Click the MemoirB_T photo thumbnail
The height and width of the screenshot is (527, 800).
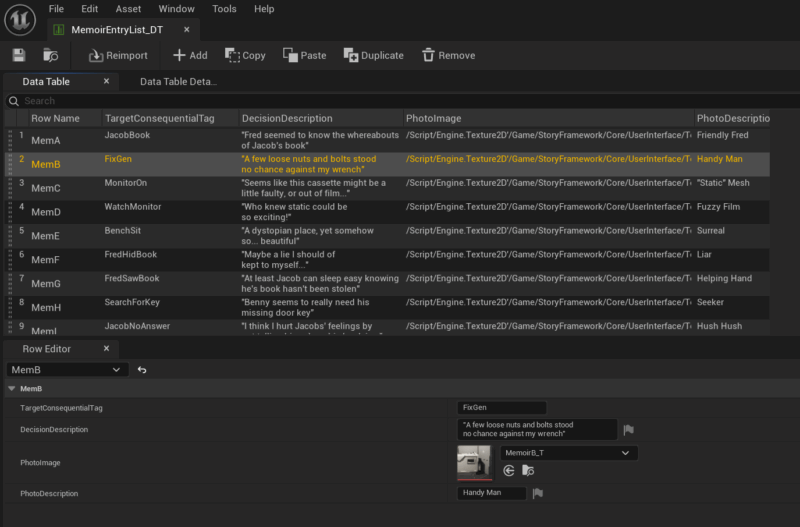tap(474, 462)
